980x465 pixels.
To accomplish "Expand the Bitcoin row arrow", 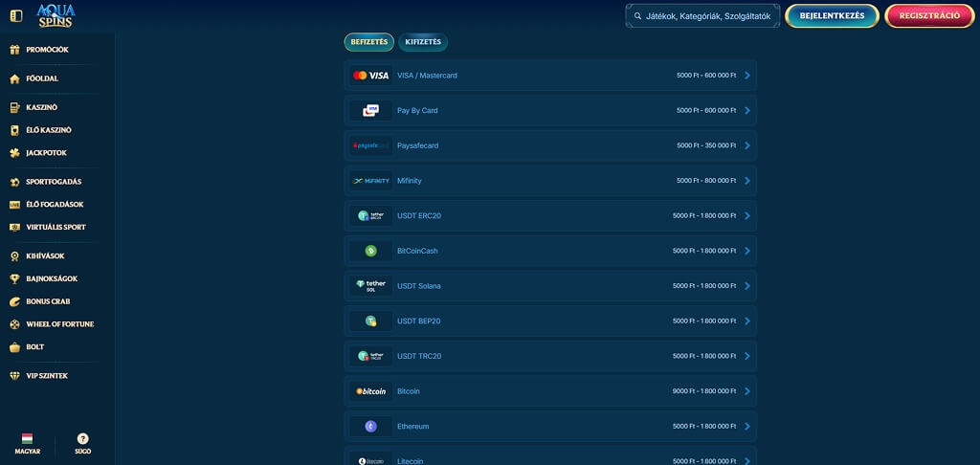I will point(746,391).
